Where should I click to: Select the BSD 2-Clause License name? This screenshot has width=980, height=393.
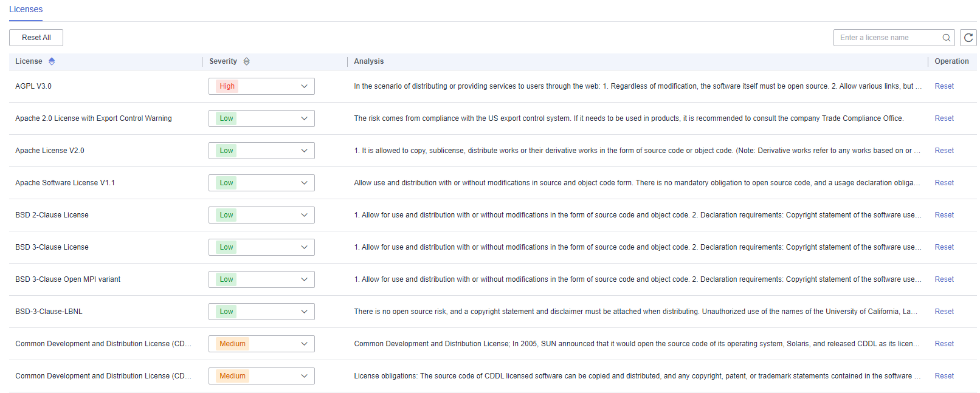point(52,215)
